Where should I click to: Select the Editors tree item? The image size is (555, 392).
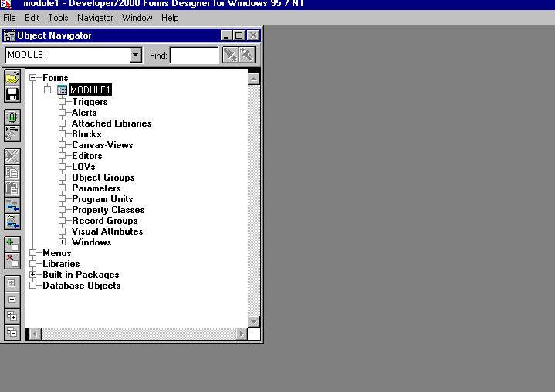86,156
